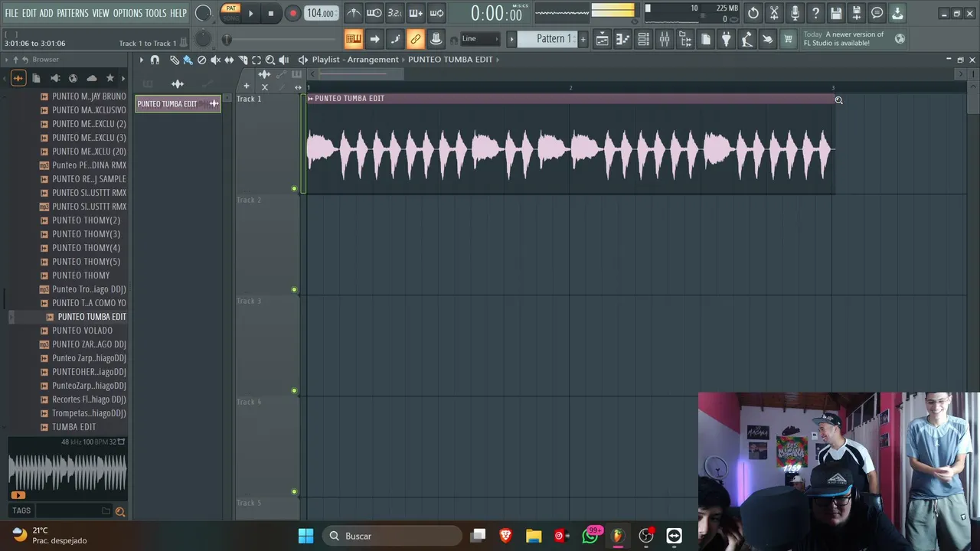The height and width of the screenshot is (551, 980).
Task: Open the FILE menu
Action: 11,13
